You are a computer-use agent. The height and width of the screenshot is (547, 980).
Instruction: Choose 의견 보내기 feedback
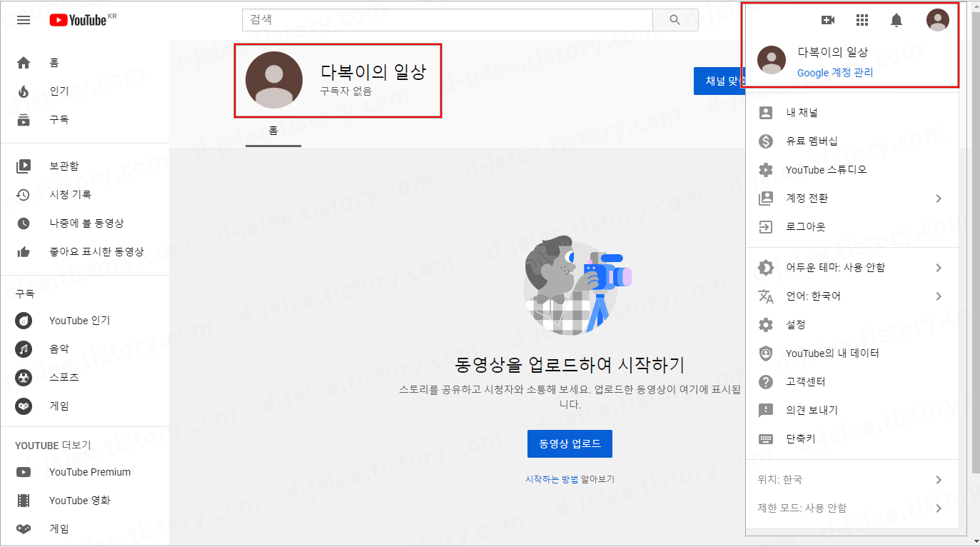852,411
